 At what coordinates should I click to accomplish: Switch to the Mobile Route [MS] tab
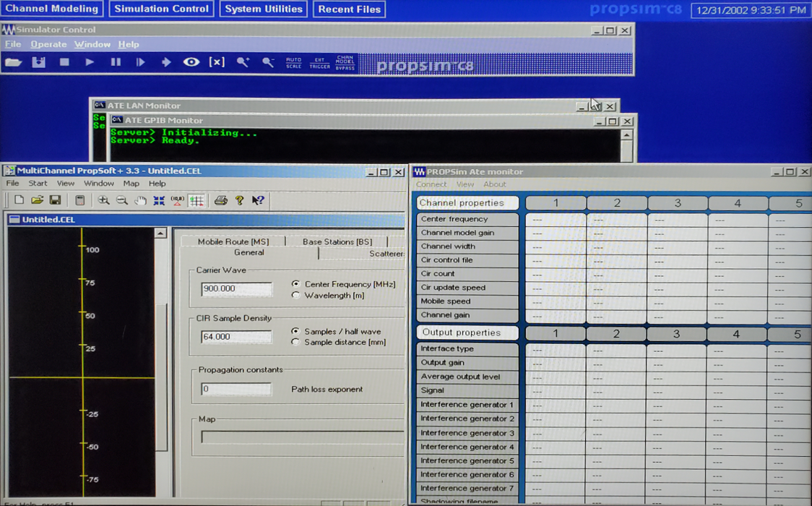(233, 241)
